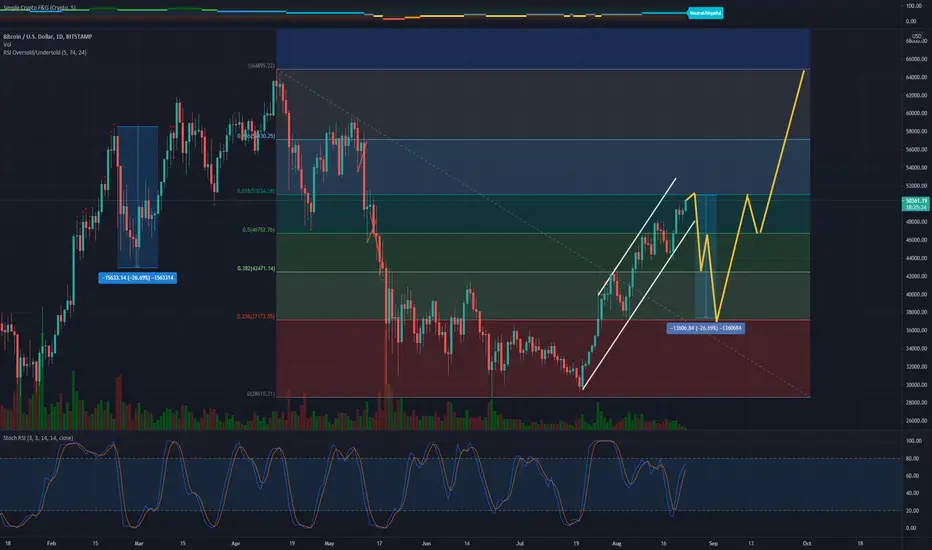This screenshot has width=932, height=550.
Task: Click the Bitcoin / U.S. Dollar chart title
Action: pyautogui.click(x=48, y=37)
